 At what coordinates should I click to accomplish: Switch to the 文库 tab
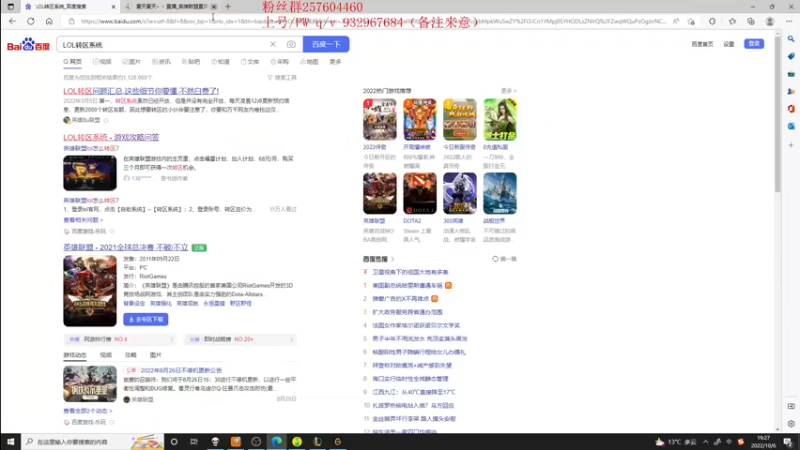click(250, 62)
